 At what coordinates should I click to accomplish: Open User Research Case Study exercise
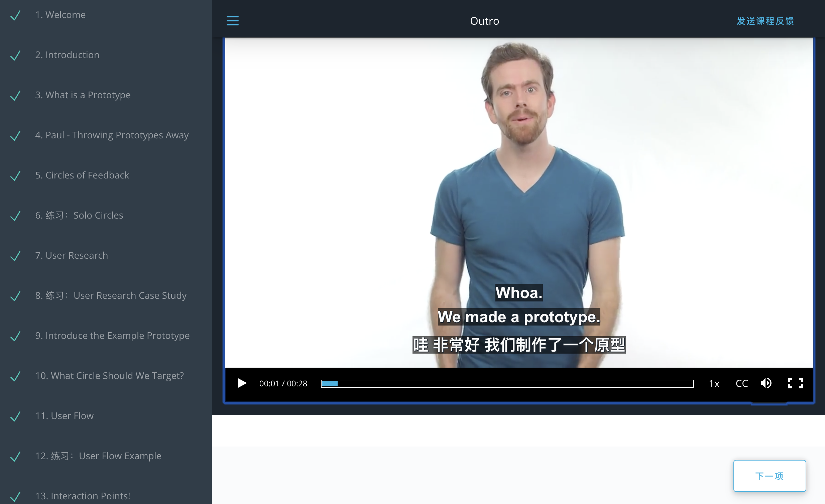coord(111,295)
